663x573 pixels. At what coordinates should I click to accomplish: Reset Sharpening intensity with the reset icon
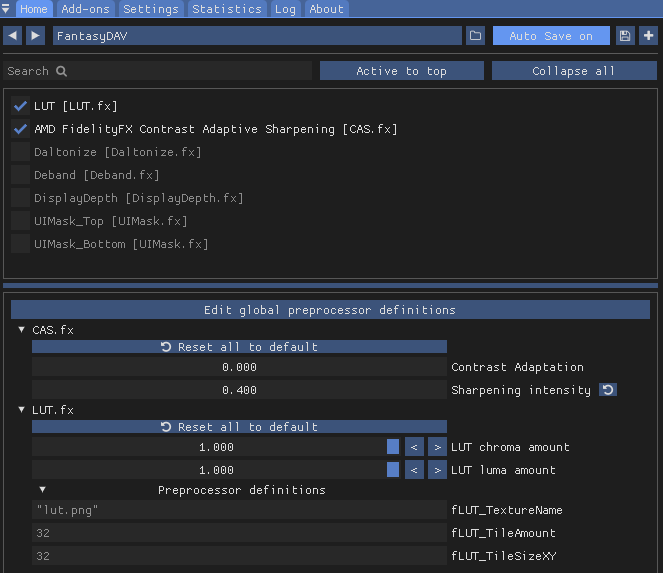pyautogui.click(x=607, y=390)
